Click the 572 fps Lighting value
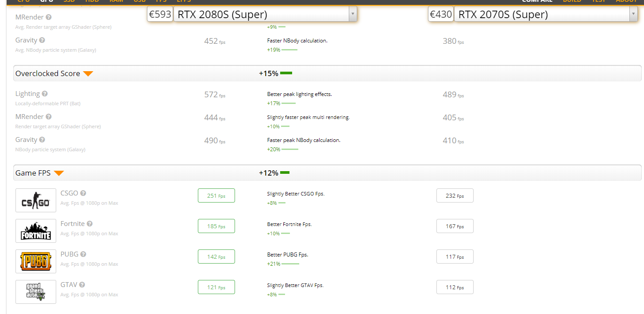Viewport: 644px width, 314px height. coord(215,95)
